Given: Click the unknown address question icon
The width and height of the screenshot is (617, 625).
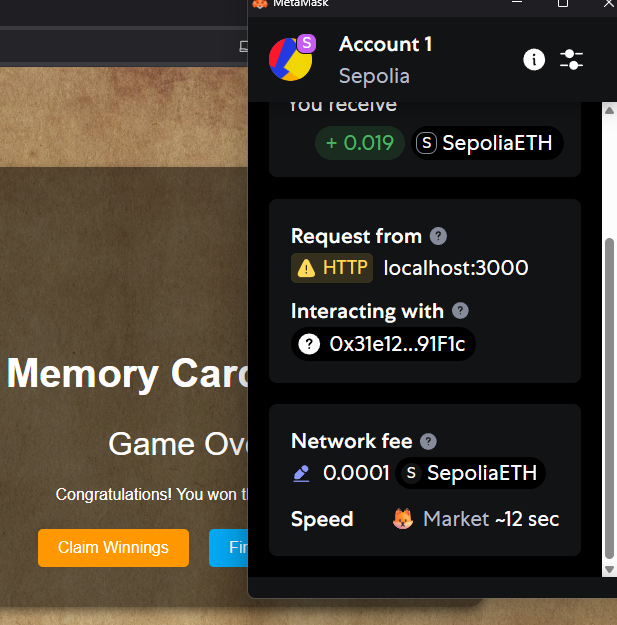Looking at the screenshot, I should 309,344.
